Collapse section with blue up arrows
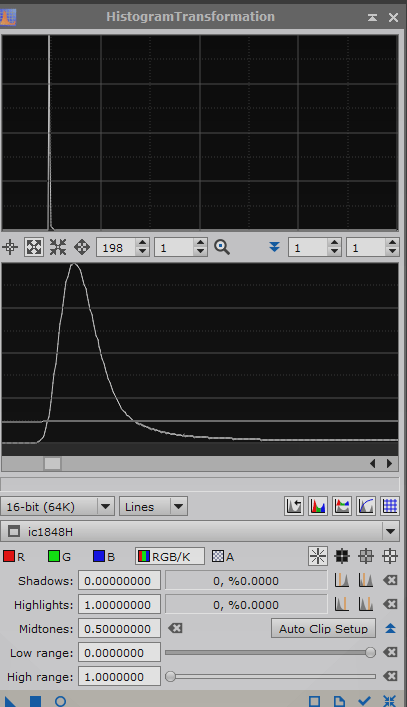 pos(390,628)
